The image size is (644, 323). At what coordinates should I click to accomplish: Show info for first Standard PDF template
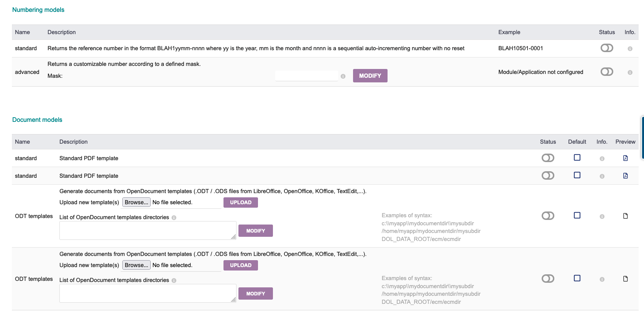tap(602, 159)
